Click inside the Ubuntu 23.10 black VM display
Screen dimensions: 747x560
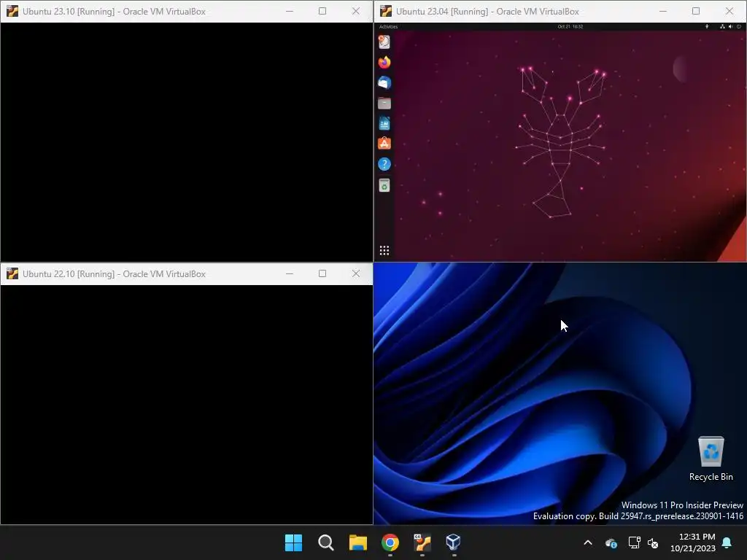pyautogui.click(x=187, y=142)
